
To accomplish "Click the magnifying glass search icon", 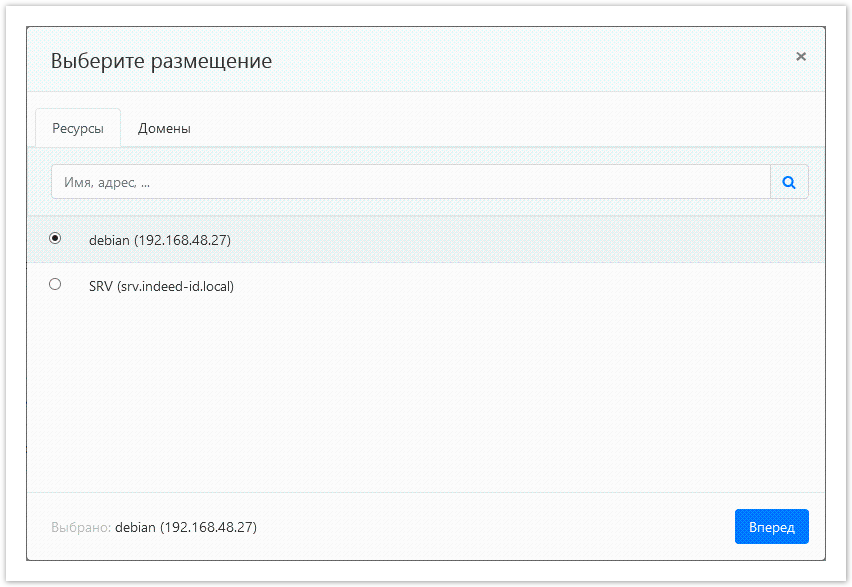I will coord(788,183).
